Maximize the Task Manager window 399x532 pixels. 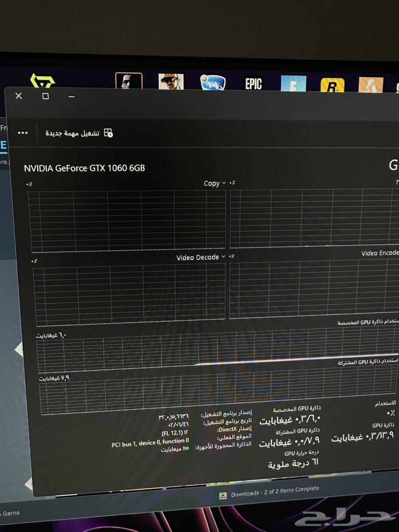(x=45, y=96)
